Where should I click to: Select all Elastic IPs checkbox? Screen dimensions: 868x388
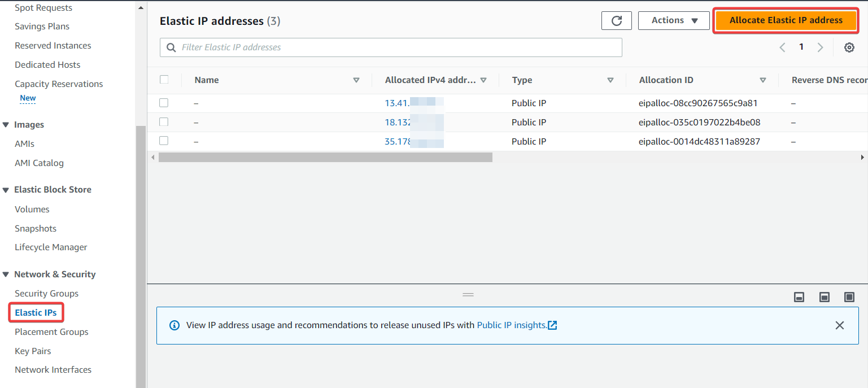(164, 80)
